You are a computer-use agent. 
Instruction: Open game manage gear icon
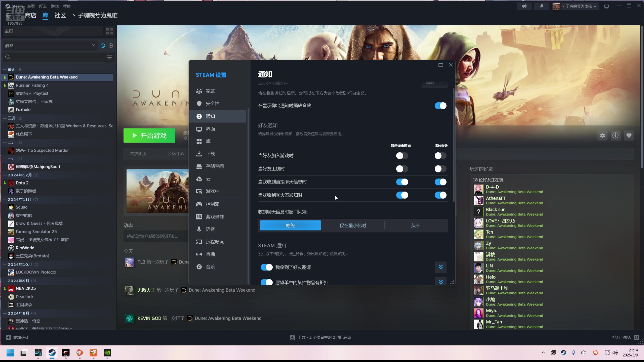click(x=602, y=136)
